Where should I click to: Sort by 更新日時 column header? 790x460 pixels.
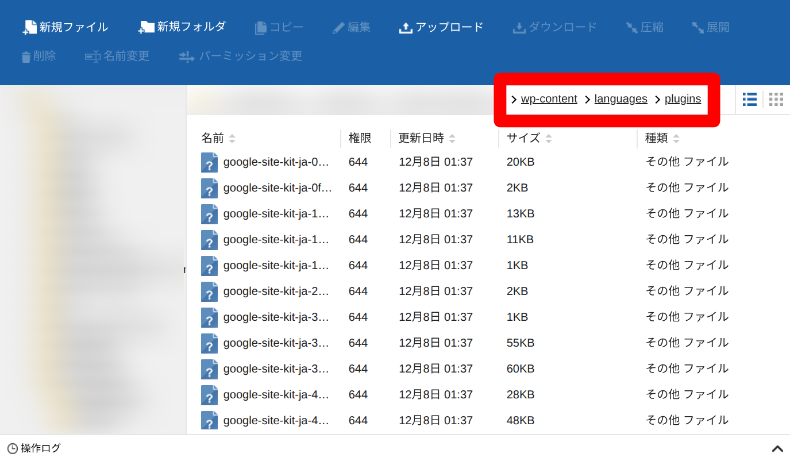coord(427,138)
